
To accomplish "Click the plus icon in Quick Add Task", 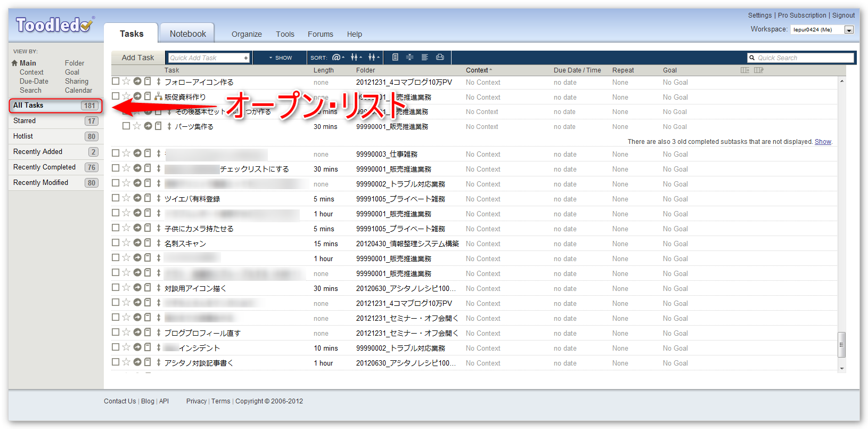I will click(245, 58).
